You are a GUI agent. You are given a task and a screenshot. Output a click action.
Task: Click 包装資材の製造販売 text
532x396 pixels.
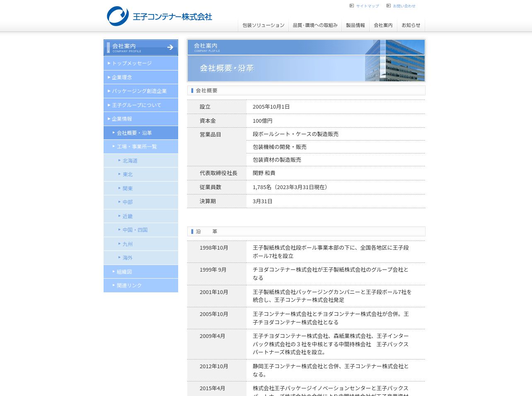[x=277, y=160]
